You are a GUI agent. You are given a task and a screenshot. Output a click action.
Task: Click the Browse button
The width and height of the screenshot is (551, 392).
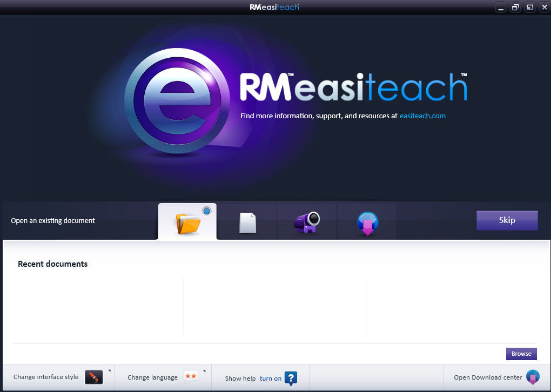pyautogui.click(x=521, y=354)
